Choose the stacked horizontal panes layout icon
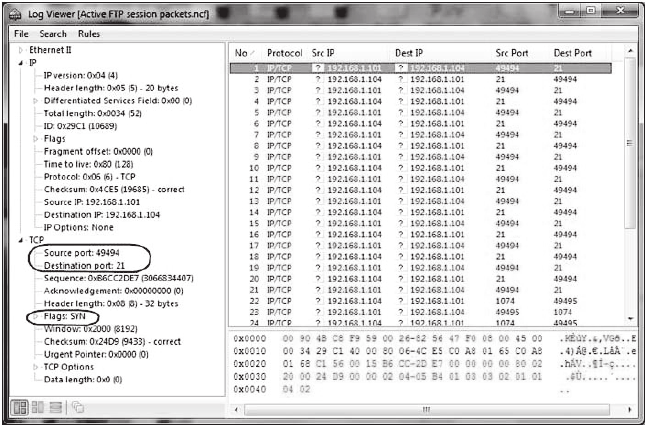Viewport: 646px width, 425px height. (x=55, y=407)
